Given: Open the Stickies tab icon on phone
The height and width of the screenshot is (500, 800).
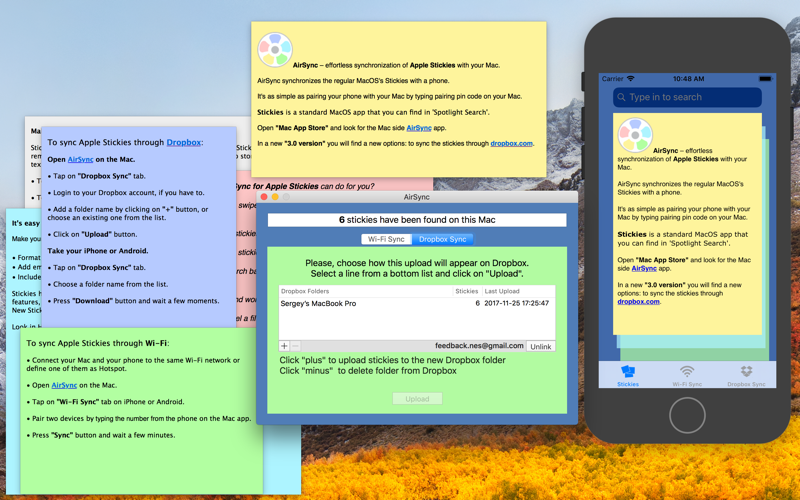Looking at the screenshot, I should pyautogui.click(x=628, y=371).
